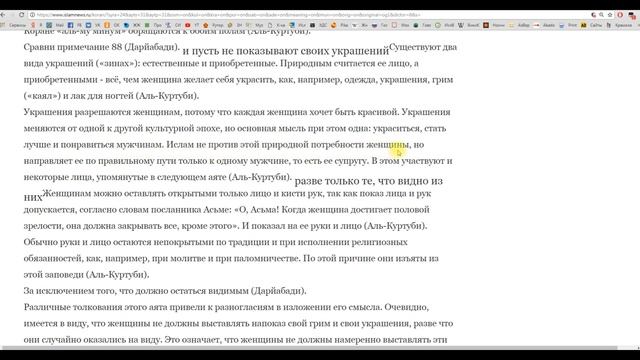The height and width of the screenshot is (360, 640).
Task: Click the line starting "Различные толкования этого аята"
Action: tap(226, 307)
